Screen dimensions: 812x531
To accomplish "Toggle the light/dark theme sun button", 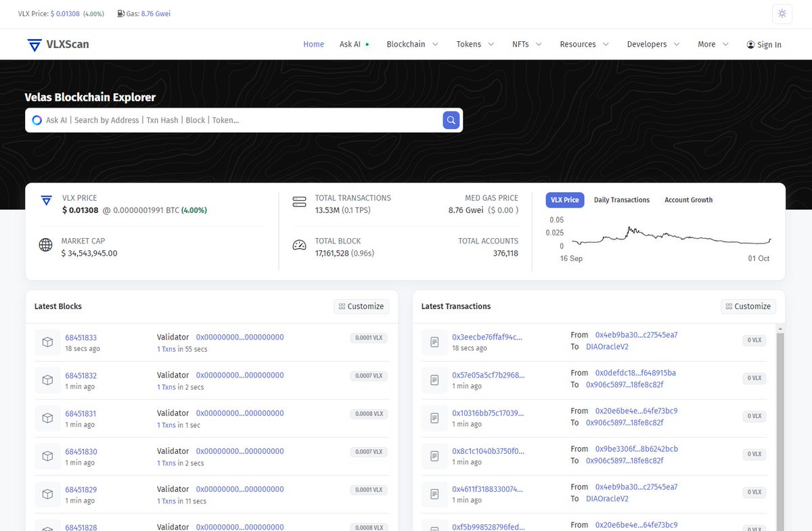I will click(782, 14).
